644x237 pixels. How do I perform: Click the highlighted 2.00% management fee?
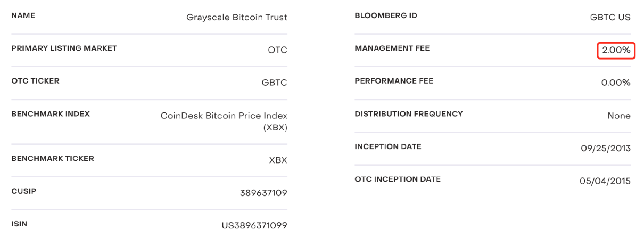tap(616, 51)
